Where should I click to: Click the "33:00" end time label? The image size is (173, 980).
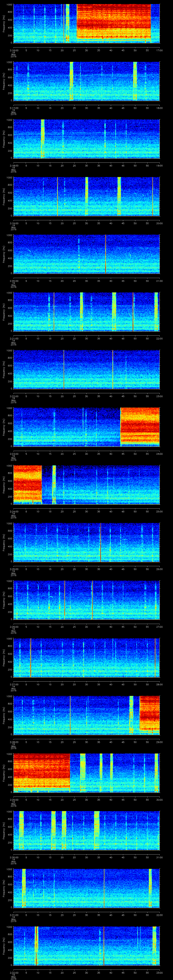159,972
